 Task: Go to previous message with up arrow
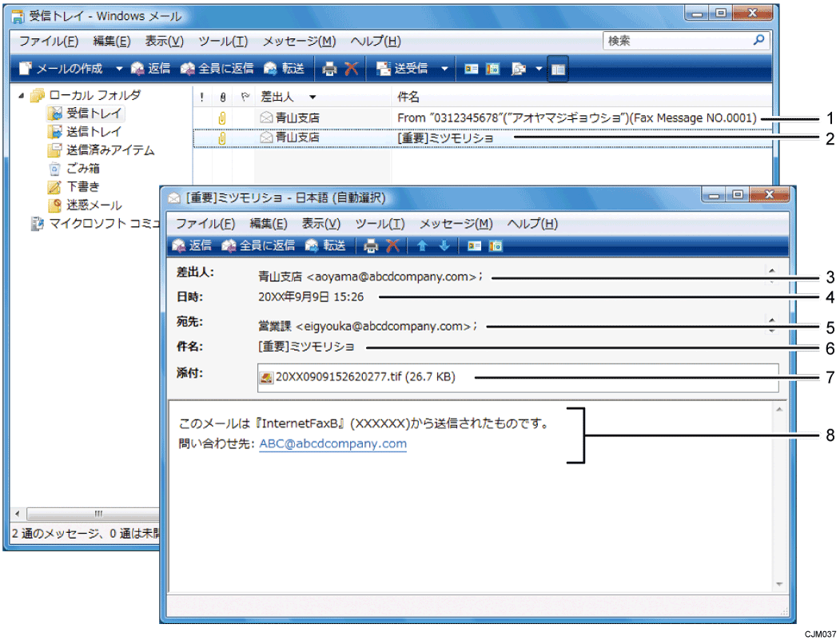421,245
